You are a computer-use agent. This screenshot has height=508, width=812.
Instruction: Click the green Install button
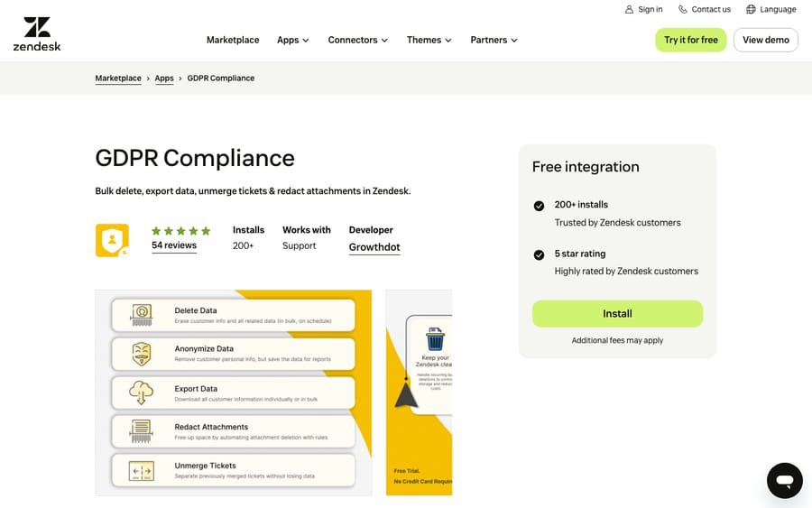point(617,314)
